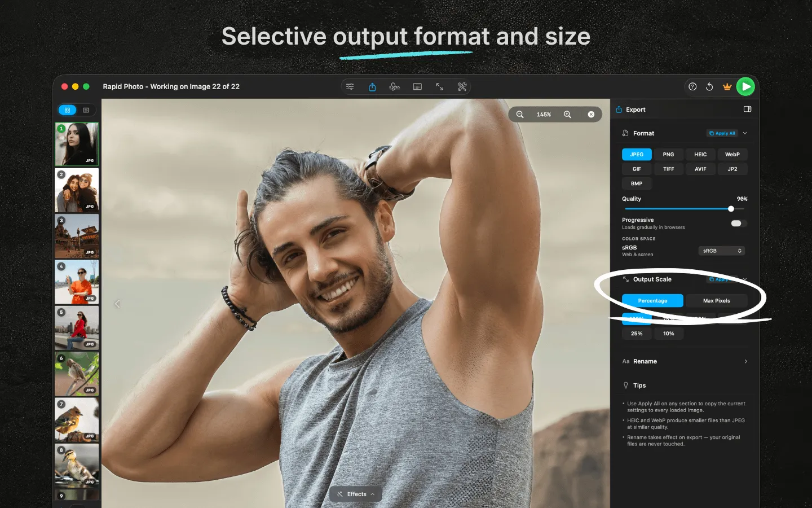Viewport: 812px width, 508px height.
Task: Select the Export share icon in toolbar
Action: (x=372, y=86)
